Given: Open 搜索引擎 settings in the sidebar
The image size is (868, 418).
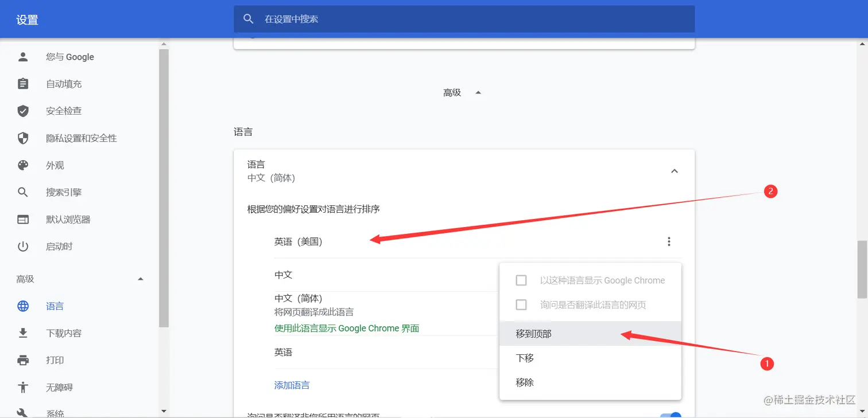Looking at the screenshot, I should pos(64,192).
